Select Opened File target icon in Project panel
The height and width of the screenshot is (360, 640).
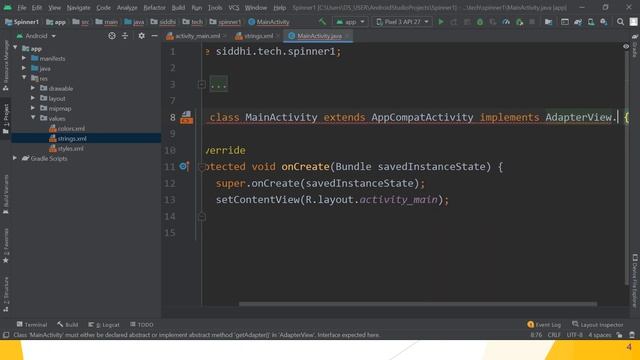pos(112,36)
